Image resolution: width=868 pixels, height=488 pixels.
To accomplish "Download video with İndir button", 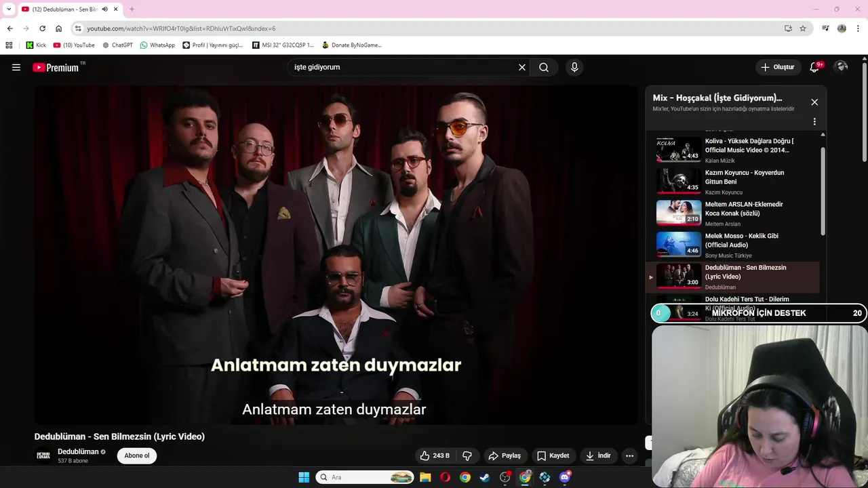I will [599, 455].
